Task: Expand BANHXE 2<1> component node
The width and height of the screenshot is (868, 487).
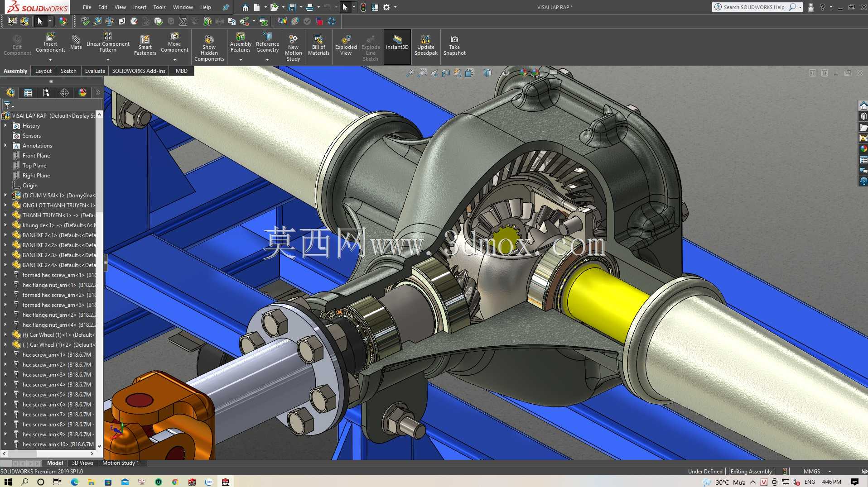Action: click(x=5, y=235)
